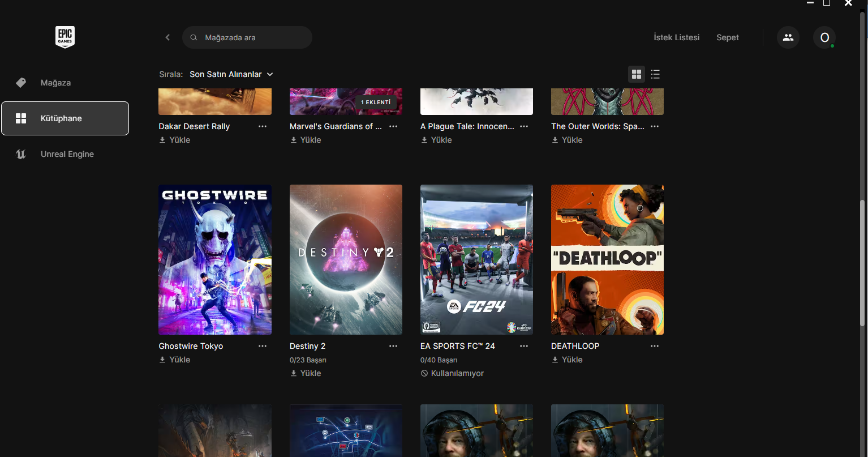Go back with the left chevron arrow
This screenshot has height=457, width=868.
(x=167, y=37)
